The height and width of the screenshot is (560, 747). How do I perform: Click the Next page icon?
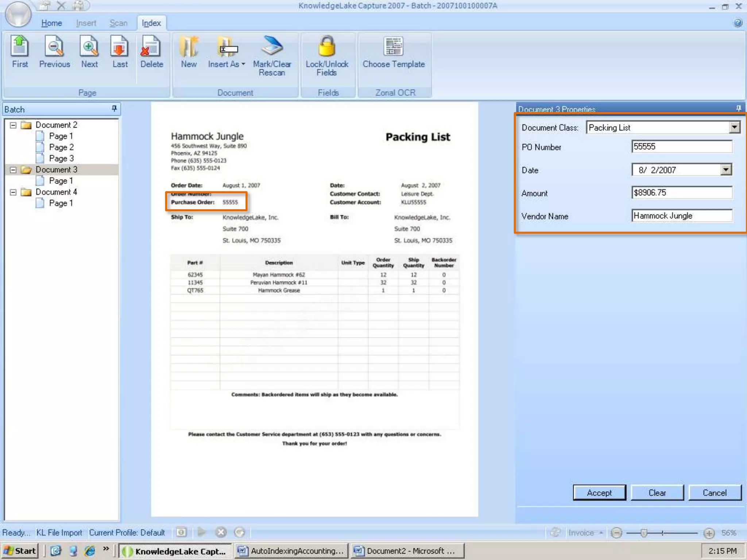click(x=89, y=51)
